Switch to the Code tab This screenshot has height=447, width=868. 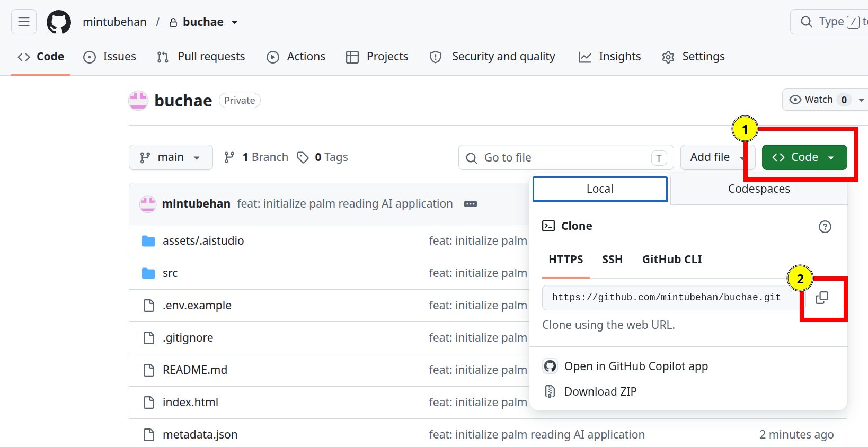coord(41,57)
